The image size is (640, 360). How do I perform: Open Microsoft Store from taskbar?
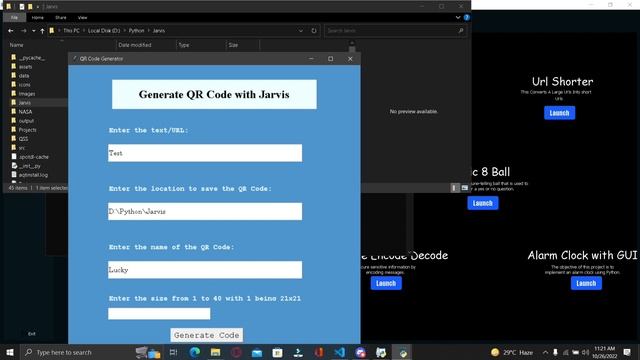pyautogui.click(x=278, y=352)
